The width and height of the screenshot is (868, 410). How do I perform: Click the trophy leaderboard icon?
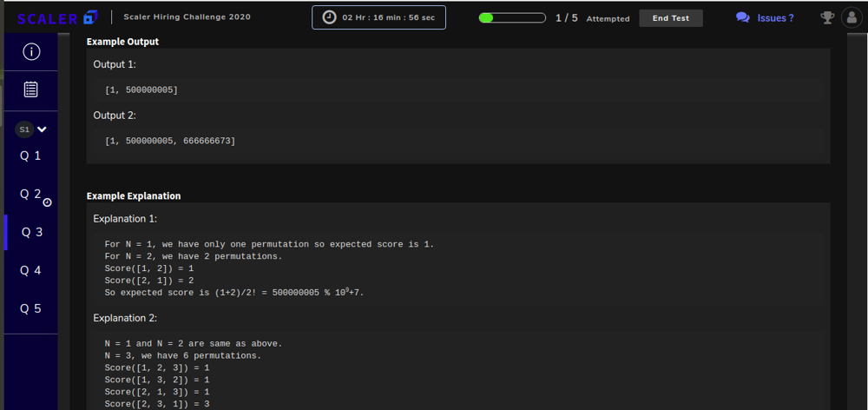click(x=827, y=17)
